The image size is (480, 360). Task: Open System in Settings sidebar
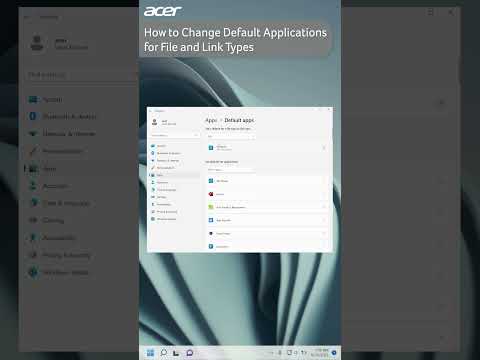[174, 146]
